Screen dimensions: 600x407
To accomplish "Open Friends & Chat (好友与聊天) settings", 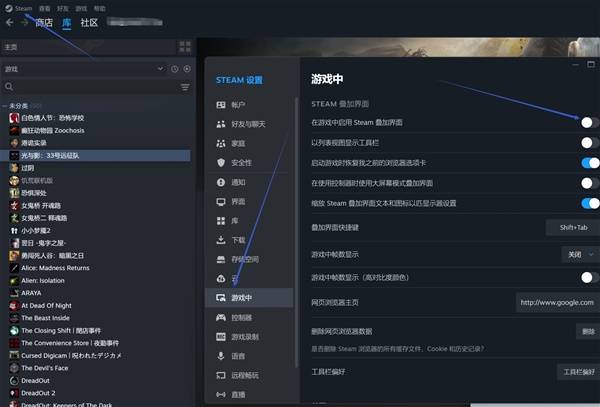I will point(249,124).
